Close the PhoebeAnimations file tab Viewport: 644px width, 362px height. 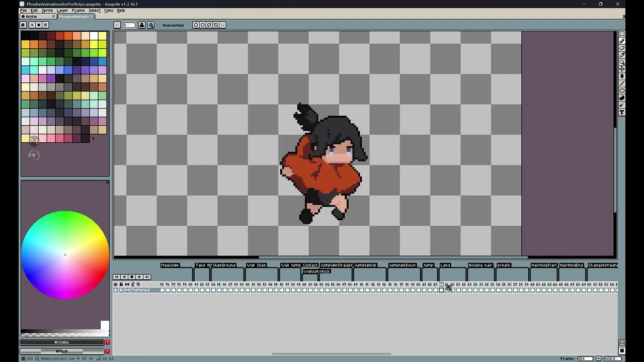[91, 17]
